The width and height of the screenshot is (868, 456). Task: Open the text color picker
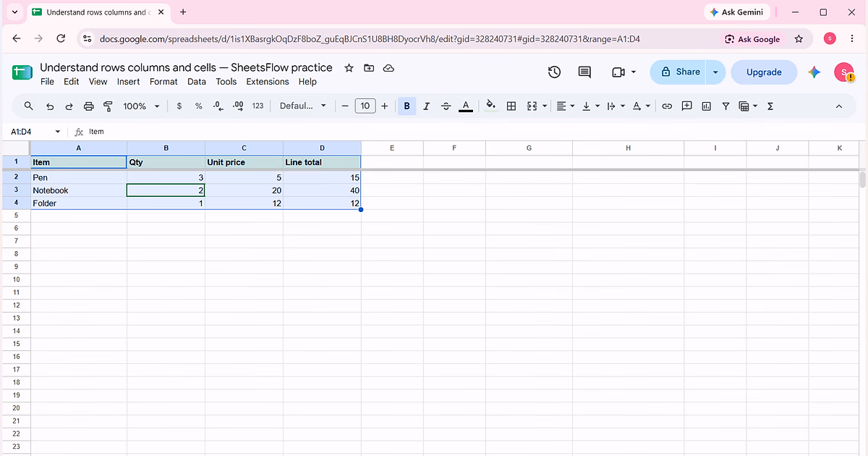tap(466, 106)
